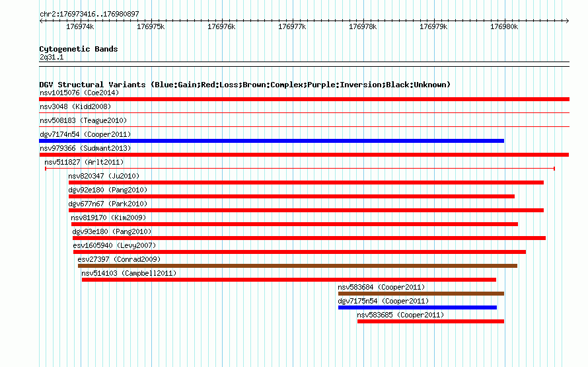
Task: Open the nsv514103 (Campbell2011) label
Action: 129,273
